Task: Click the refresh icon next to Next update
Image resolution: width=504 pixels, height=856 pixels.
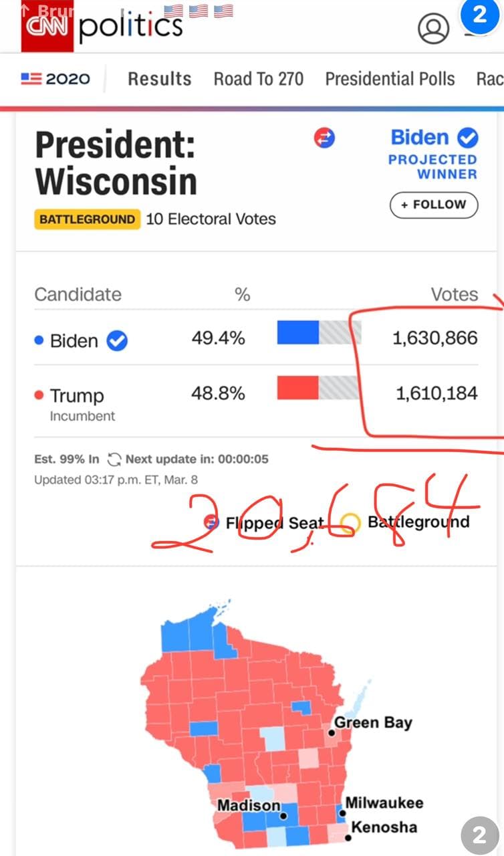Action: [x=115, y=459]
